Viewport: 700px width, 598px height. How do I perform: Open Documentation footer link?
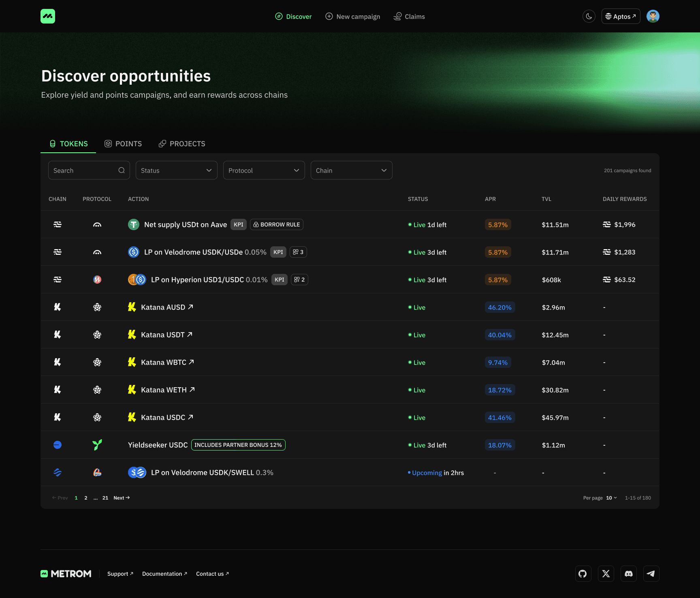tap(165, 574)
